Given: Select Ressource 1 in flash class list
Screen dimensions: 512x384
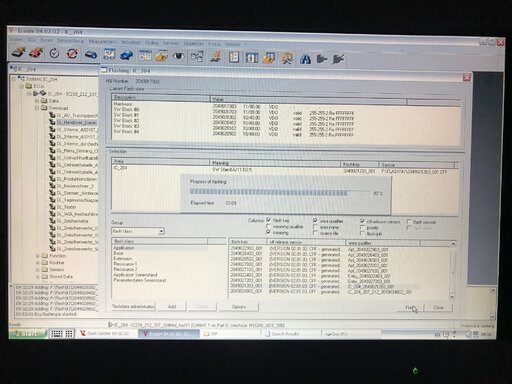Looking at the screenshot, I should [125, 264].
